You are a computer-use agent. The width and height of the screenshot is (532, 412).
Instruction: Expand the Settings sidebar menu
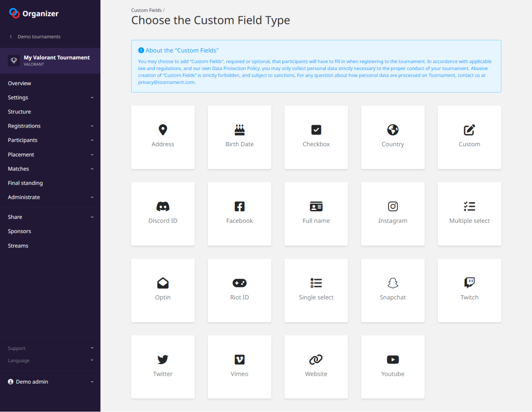[x=50, y=97]
